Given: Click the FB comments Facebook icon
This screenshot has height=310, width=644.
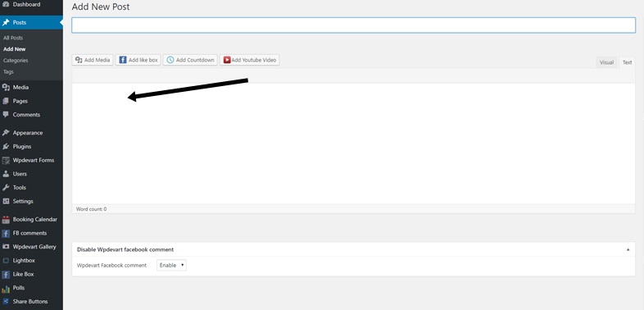Looking at the screenshot, I should pos(6,233).
